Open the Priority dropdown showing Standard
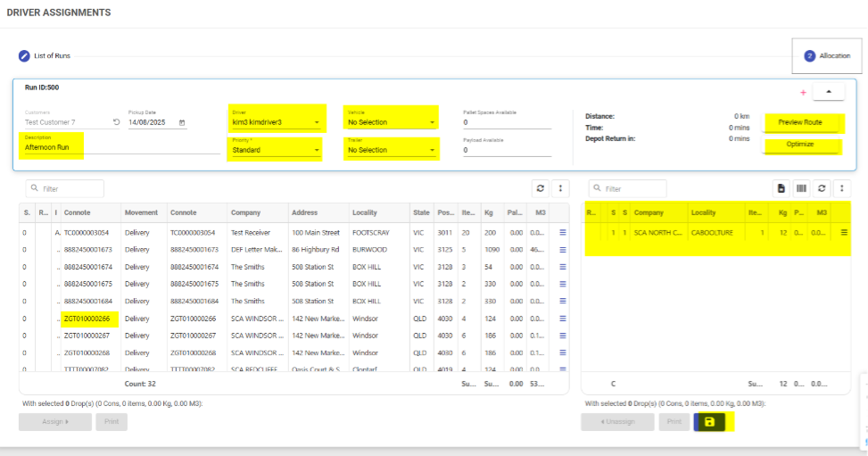 (x=317, y=151)
